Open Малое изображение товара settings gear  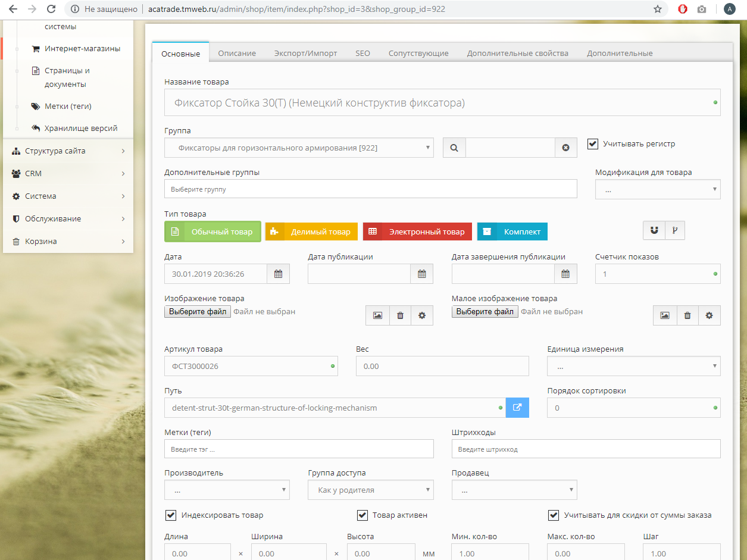click(x=710, y=315)
